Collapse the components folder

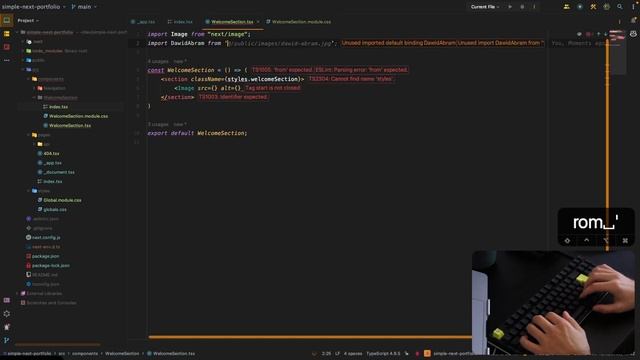coord(29,79)
